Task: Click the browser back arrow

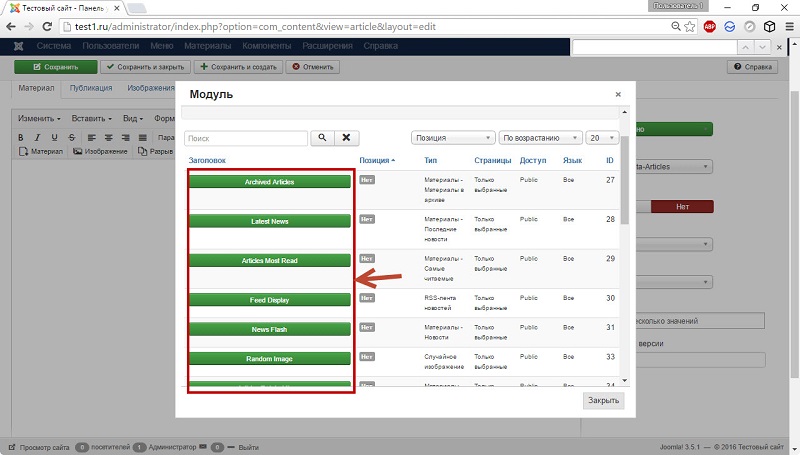Action: (x=11, y=27)
